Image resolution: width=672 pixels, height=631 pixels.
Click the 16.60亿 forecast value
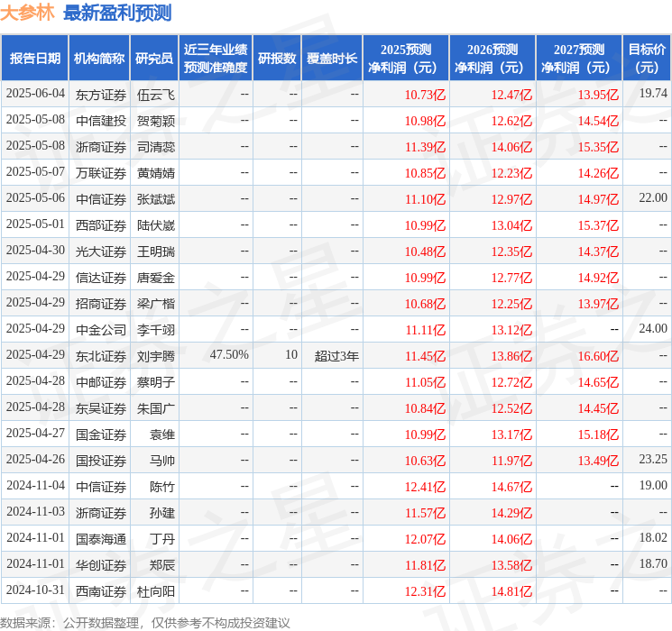coord(598,356)
